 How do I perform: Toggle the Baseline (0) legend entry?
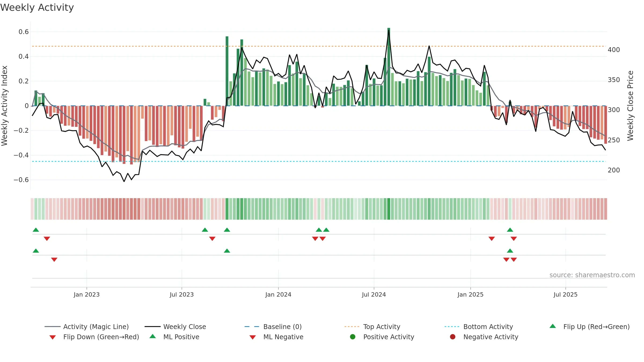[273, 327]
